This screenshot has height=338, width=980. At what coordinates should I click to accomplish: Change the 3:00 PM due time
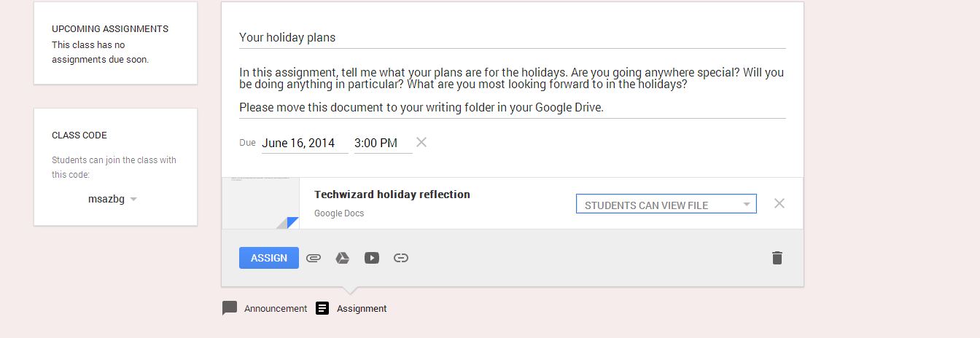click(381, 144)
